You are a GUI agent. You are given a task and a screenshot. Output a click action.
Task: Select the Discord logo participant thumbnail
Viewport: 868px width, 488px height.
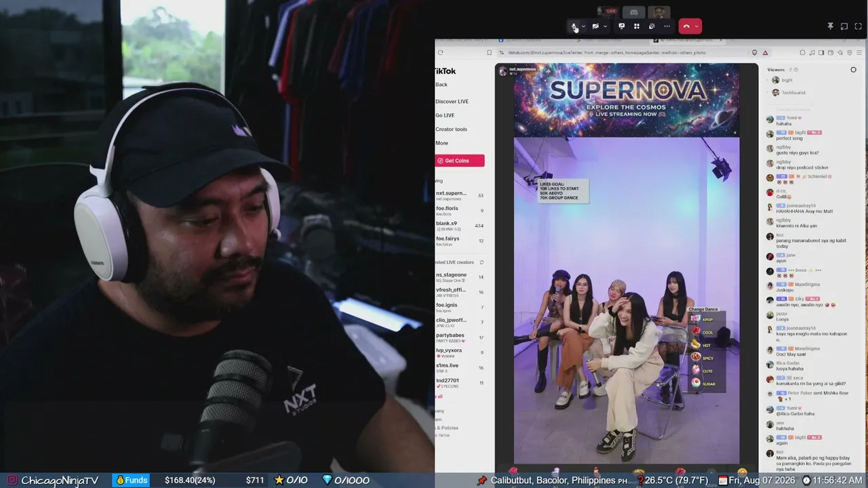633,12
